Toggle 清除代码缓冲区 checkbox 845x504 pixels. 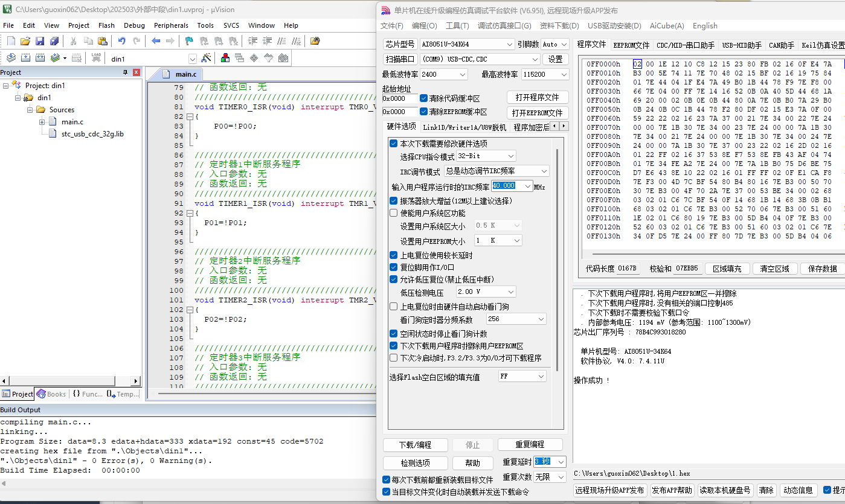tap(424, 98)
